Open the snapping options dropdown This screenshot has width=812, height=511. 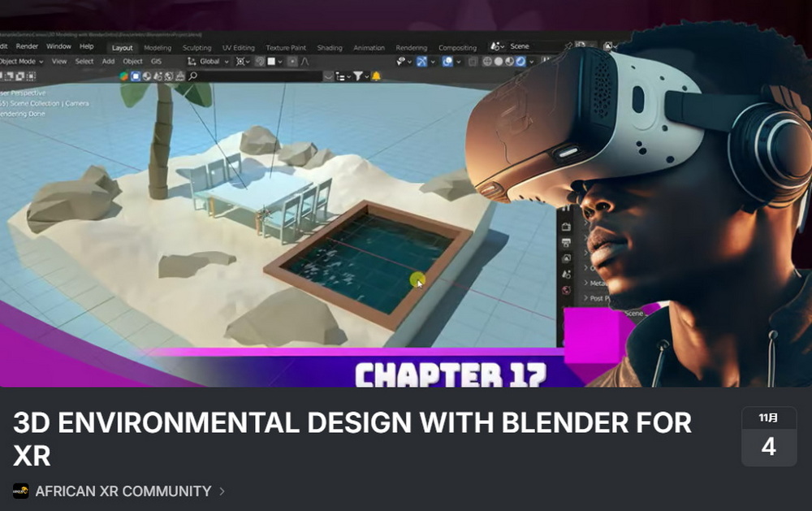click(x=274, y=62)
